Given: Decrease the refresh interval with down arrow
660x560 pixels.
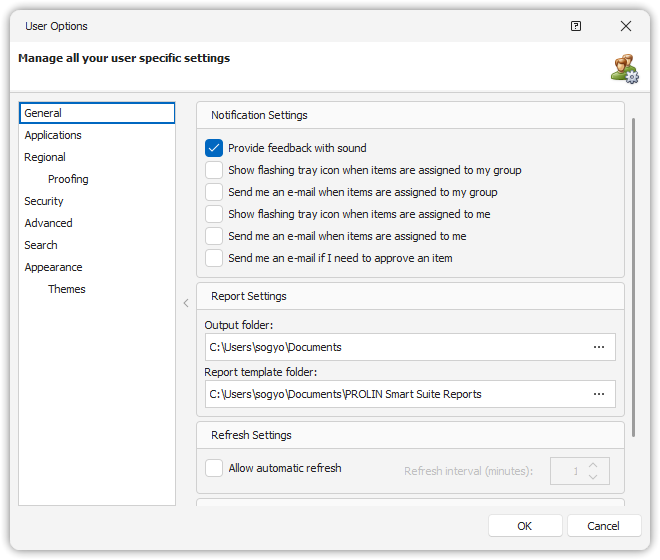Looking at the screenshot, I should (593, 477).
